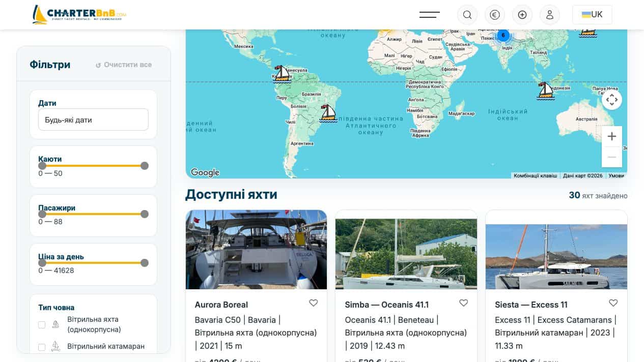Open Комбінації клавіш map shortcuts
This screenshot has height=362, width=644.
(535, 175)
